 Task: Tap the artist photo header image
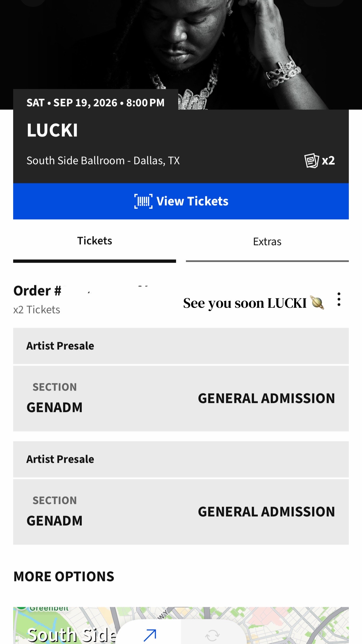point(181,44)
